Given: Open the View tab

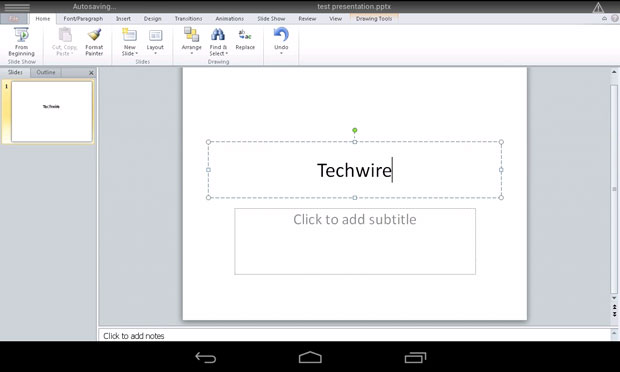Looking at the screenshot, I should (335, 19).
